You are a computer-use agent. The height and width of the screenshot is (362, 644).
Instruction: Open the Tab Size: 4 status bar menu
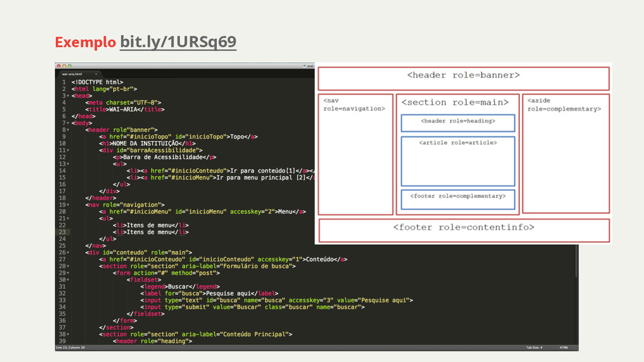click(535, 348)
